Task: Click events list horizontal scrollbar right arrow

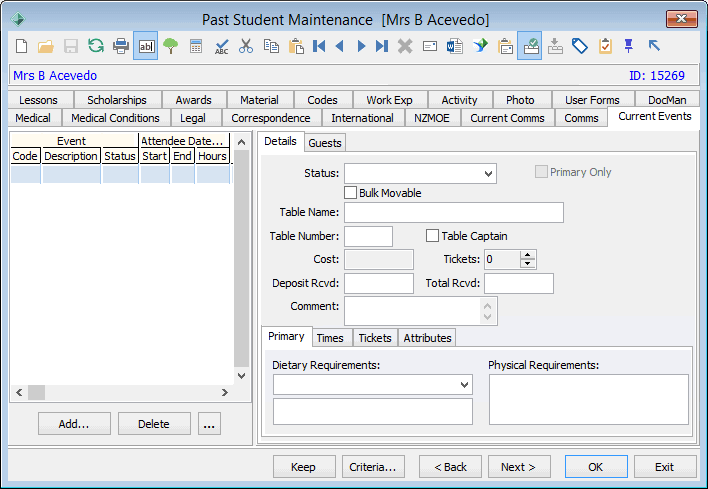Action: (224, 392)
